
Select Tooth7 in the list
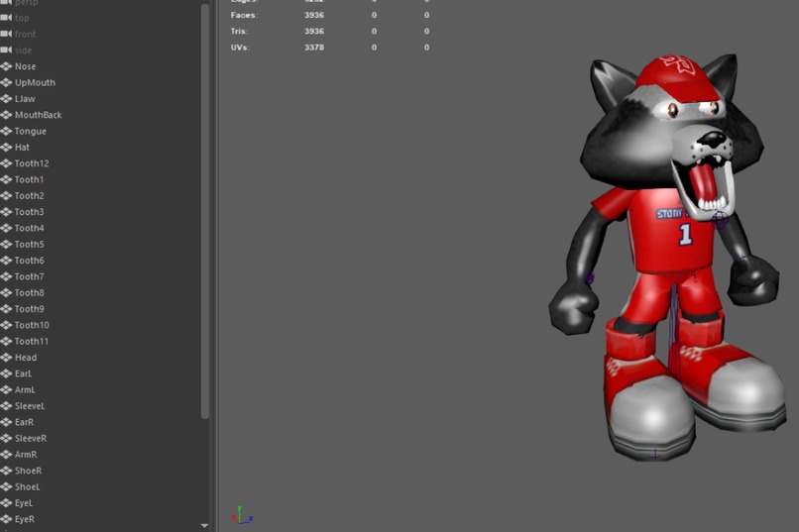pos(29,276)
